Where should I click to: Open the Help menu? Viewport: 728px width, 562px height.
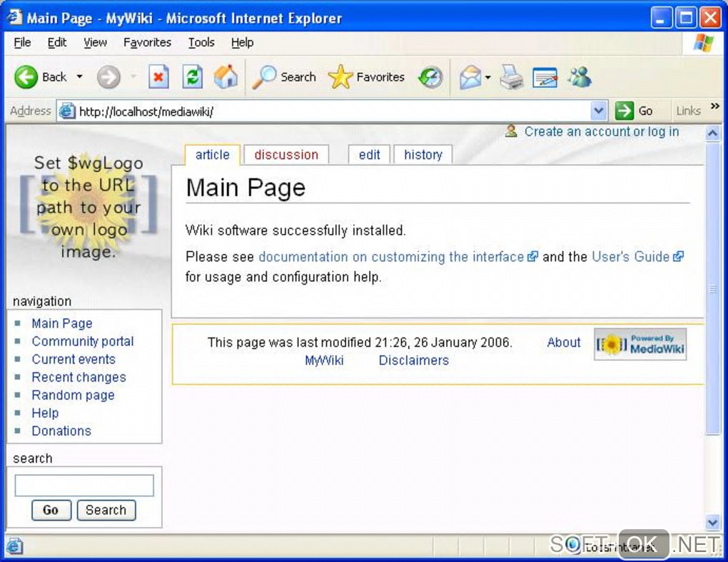(243, 43)
